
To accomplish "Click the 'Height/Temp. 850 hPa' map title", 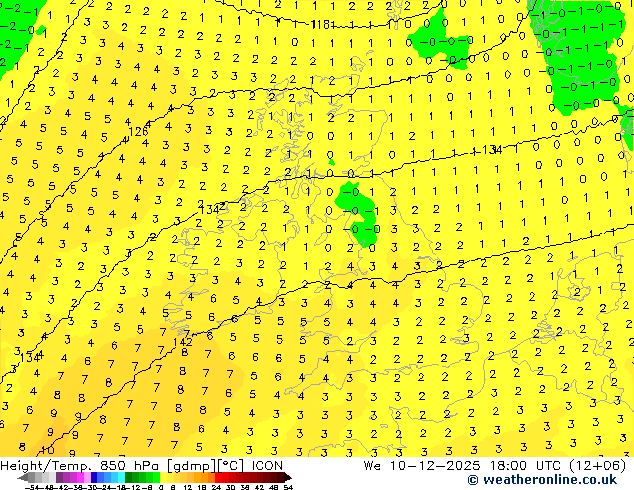I will (x=78, y=466).
